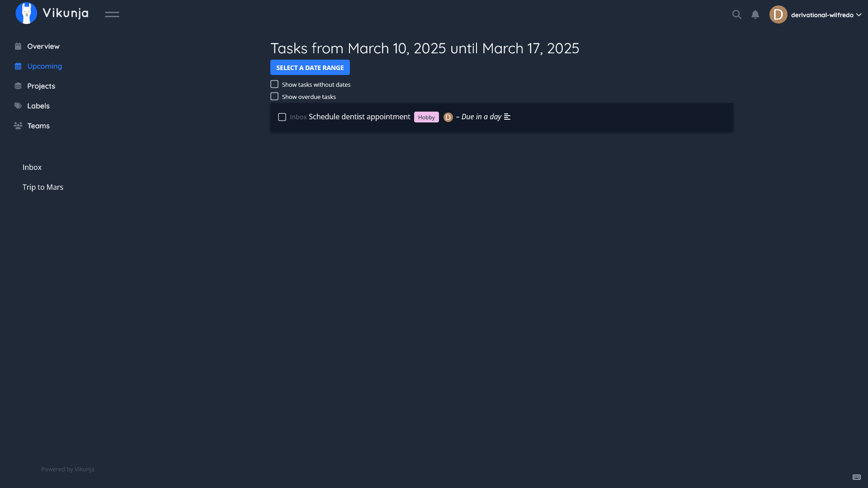
Task: Mark Schedule dentist appointment as done
Action: click(x=282, y=117)
